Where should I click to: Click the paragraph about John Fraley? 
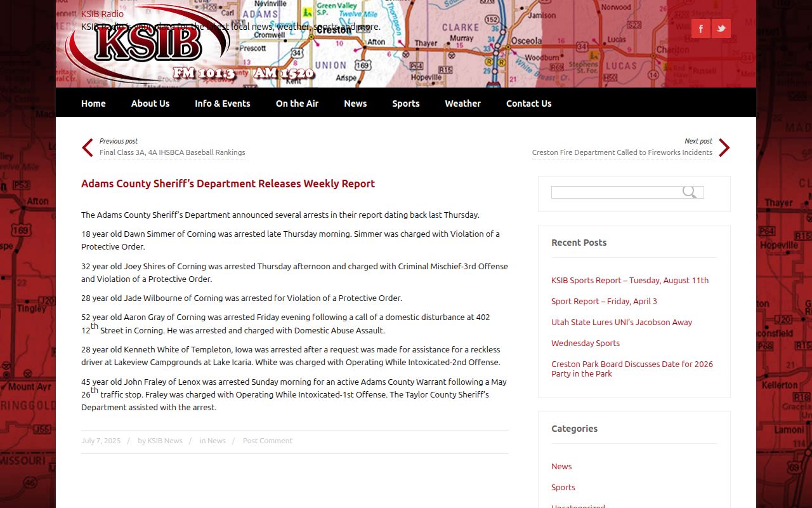pos(294,394)
